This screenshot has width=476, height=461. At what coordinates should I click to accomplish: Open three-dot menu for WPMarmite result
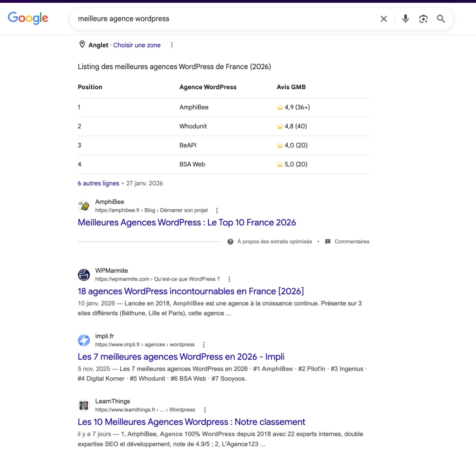click(229, 279)
